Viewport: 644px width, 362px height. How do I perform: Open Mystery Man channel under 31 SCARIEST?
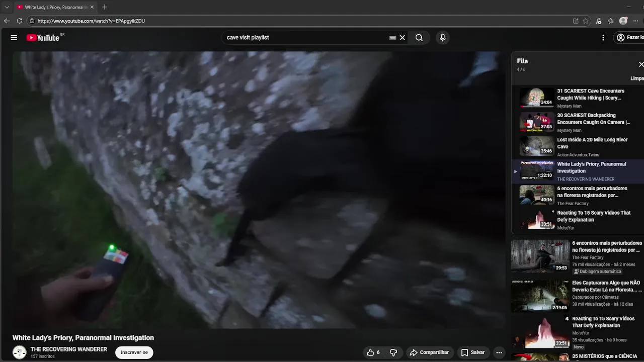569,106
